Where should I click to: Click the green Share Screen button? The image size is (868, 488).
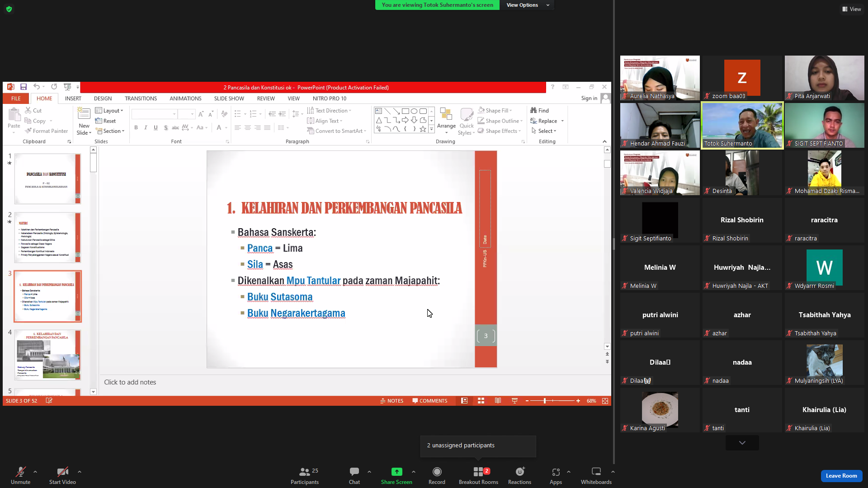click(x=396, y=476)
